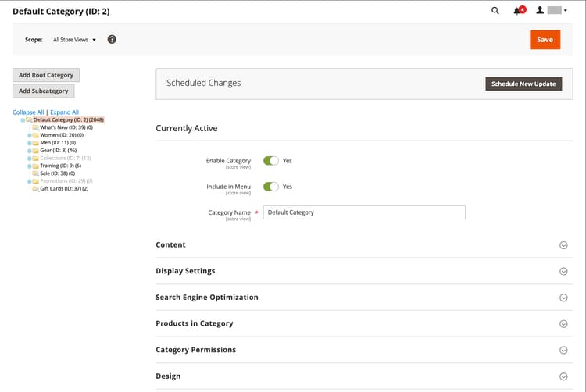Select What's New (ID: 39) tree node
This screenshot has width=586, height=392.
pyautogui.click(x=66, y=127)
